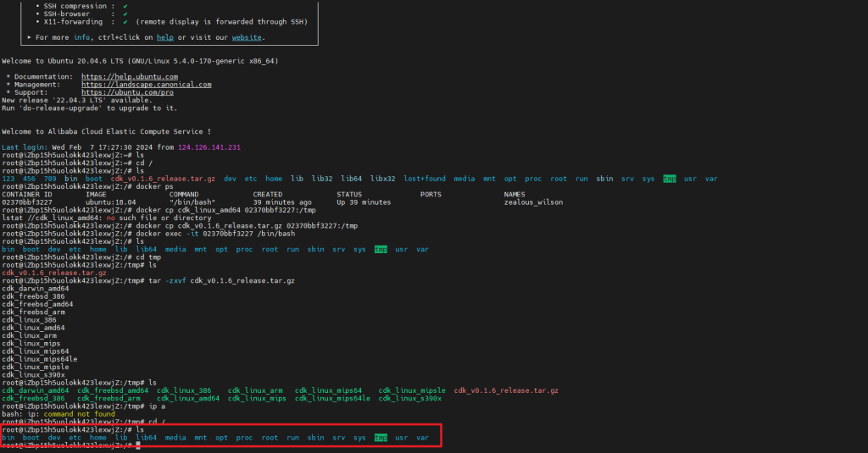Click green "cdk_darwin_amd64" in the tmp listing
Viewport: 868px width, 453px height.
(36, 390)
